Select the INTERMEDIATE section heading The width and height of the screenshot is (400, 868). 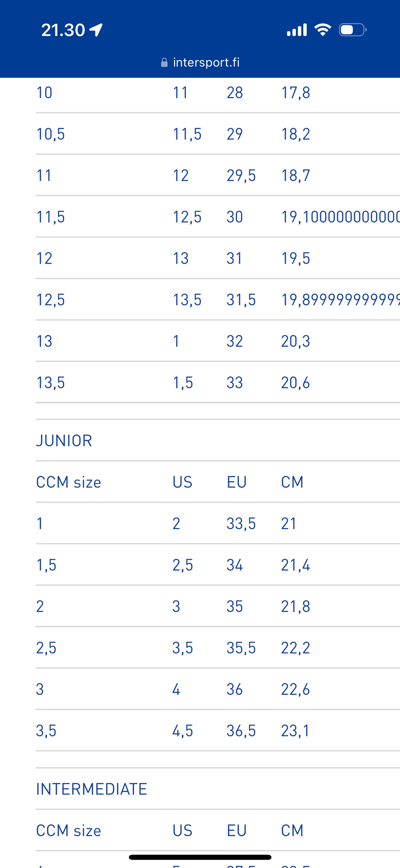click(x=92, y=789)
